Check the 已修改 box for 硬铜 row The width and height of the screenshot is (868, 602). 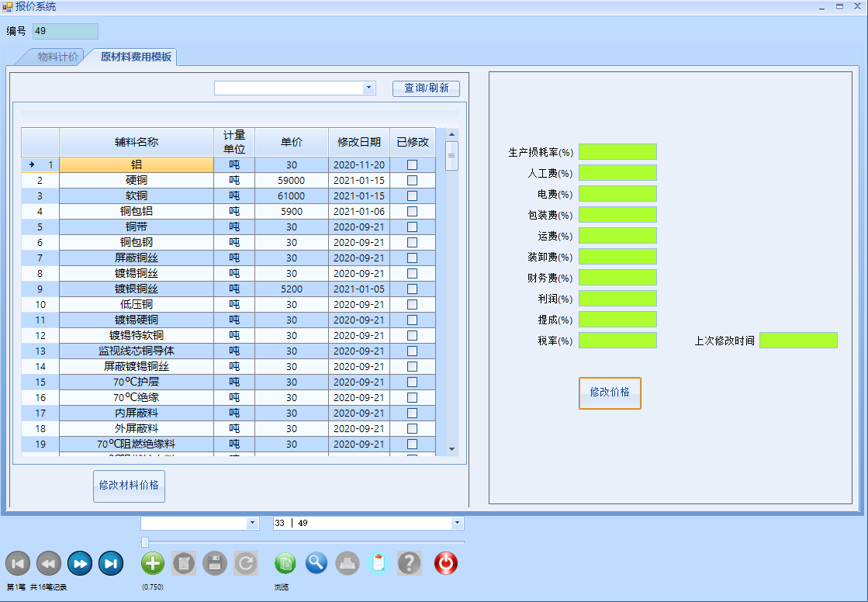click(412, 180)
